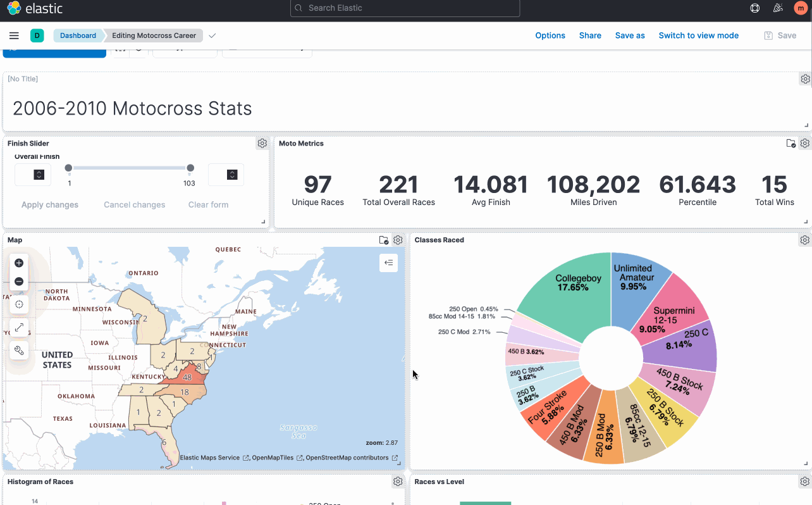This screenshot has height=505, width=812.
Task: Click the Elastic logo
Action: [x=35, y=8]
